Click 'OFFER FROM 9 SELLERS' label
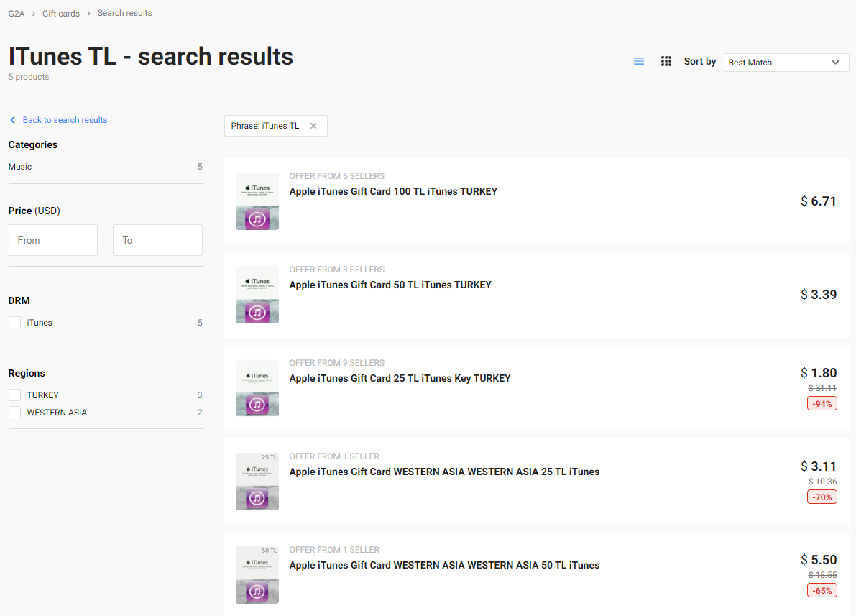The width and height of the screenshot is (856, 616). [x=337, y=363]
